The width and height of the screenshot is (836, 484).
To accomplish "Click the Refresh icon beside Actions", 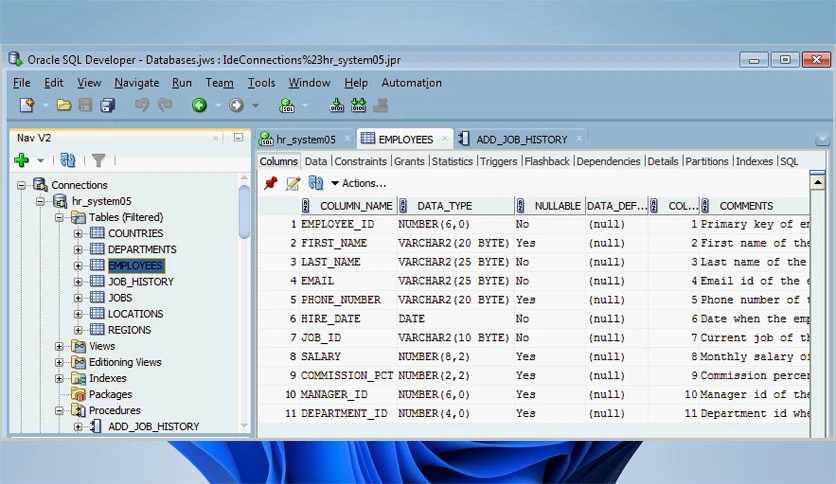I will pos(316,183).
